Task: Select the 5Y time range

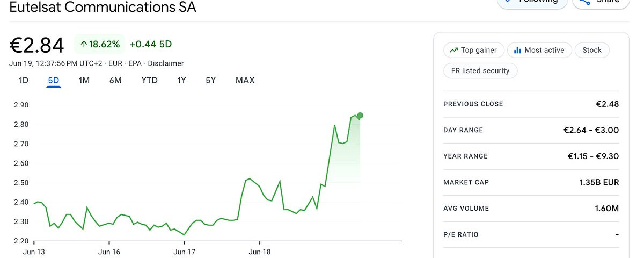Action: point(210,81)
